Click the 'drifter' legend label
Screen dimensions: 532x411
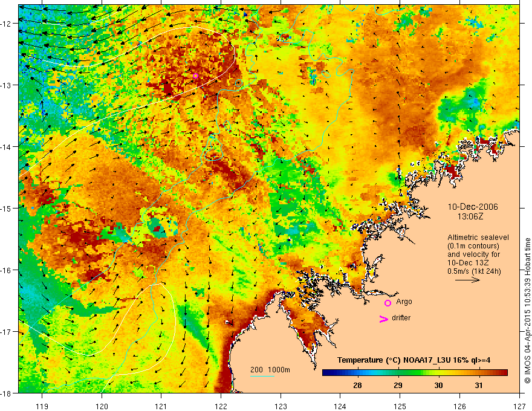[x=401, y=318]
